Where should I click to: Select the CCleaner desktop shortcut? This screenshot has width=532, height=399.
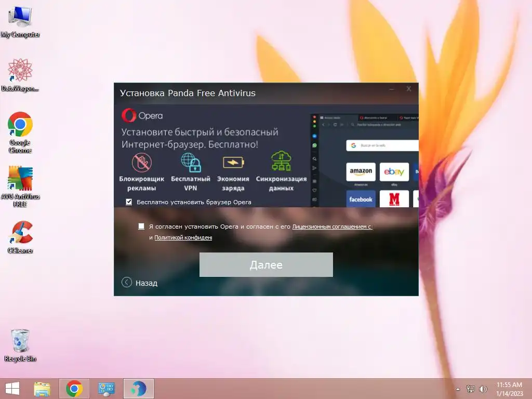20,237
